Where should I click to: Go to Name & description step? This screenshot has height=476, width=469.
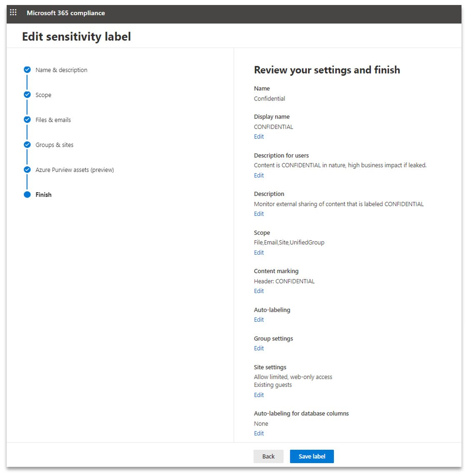61,70
